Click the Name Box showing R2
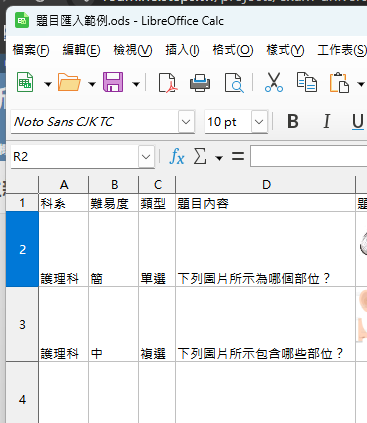Viewport: 367px width, 423px height. point(75,157)
